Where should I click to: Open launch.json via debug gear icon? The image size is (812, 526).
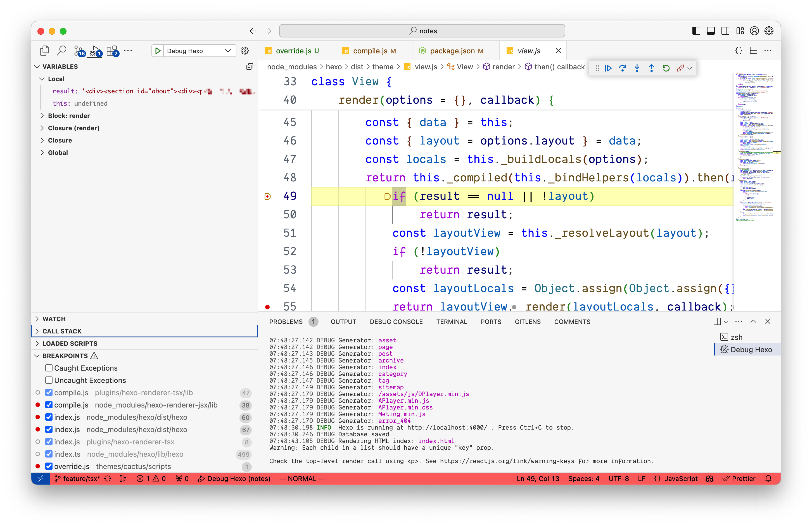(x=244, y=51)
